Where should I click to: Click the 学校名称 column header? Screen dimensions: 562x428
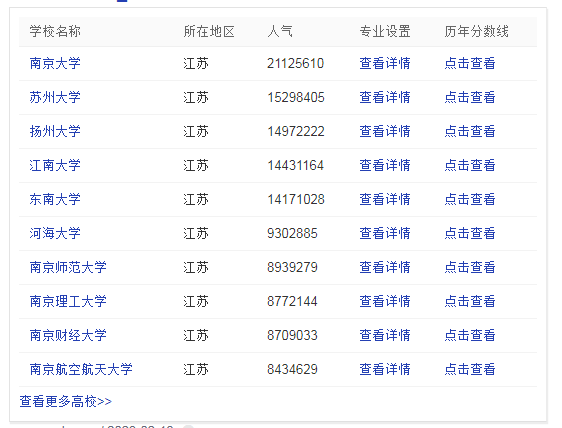(55, 32)
